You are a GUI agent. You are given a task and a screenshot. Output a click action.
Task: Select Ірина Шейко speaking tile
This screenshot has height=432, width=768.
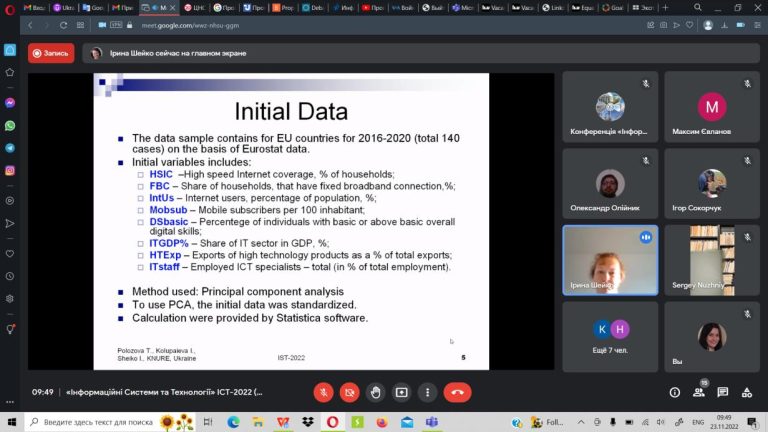point(610,260)
